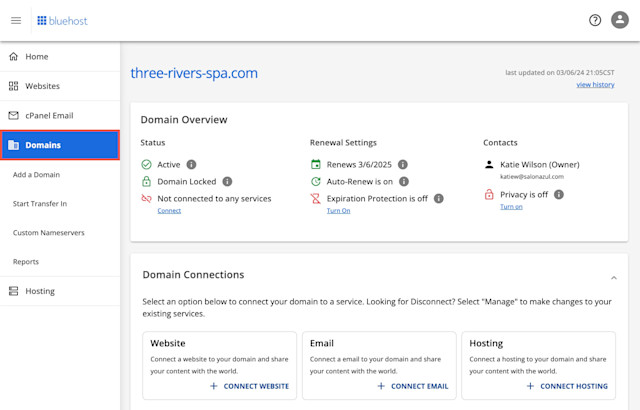The width and height of the screenshot is (640, 410).
Task: Click Connect link under Not connected status
Action: 169,211
